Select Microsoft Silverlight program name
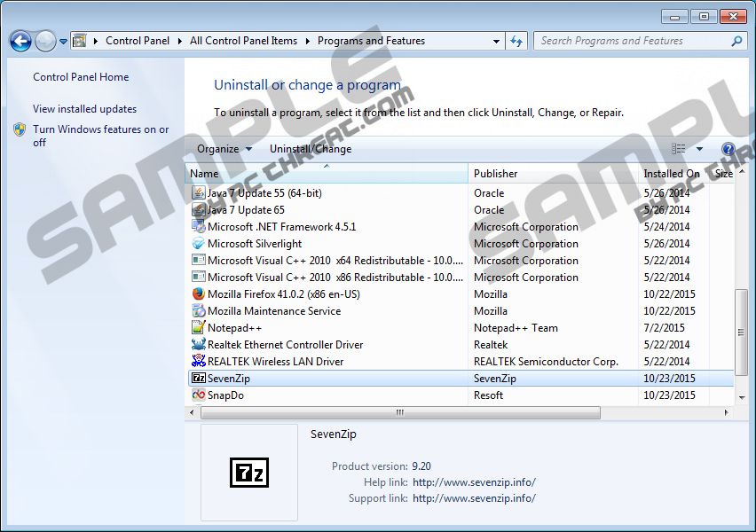 pos(255,244)
